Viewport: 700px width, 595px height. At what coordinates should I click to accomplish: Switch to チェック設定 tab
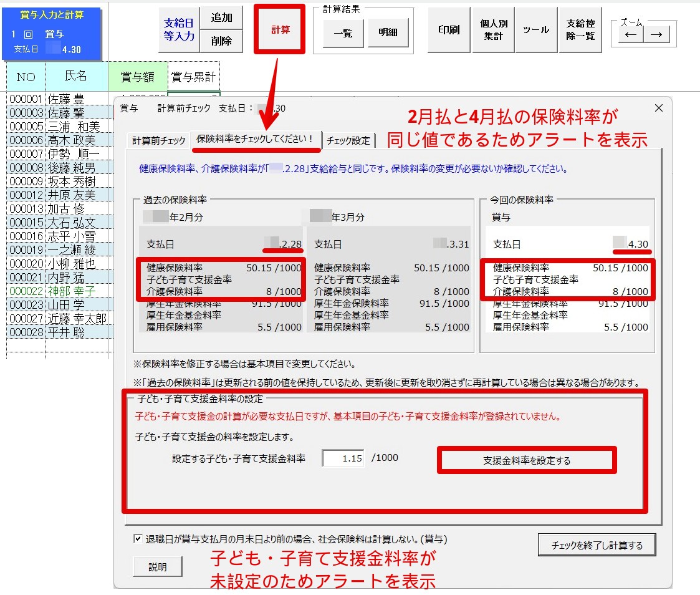[348, 140]
